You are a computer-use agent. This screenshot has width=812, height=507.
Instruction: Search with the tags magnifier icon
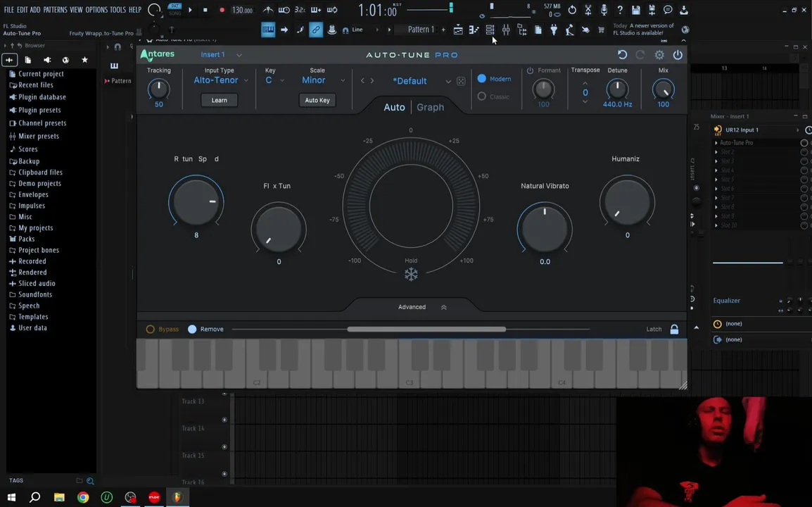(x=90, y=480)
